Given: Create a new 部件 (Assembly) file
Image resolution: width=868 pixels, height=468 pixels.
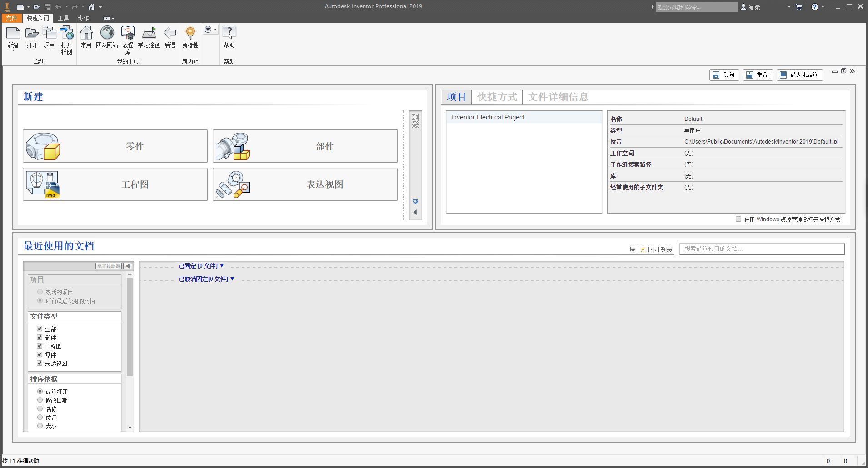Looking at the screenshot, I should click(305, 146).
